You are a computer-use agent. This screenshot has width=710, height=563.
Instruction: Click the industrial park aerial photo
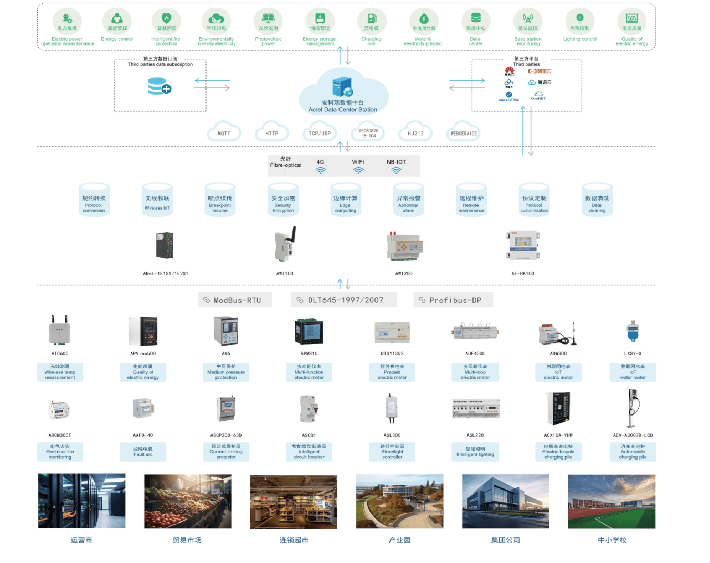coord(400,501)
